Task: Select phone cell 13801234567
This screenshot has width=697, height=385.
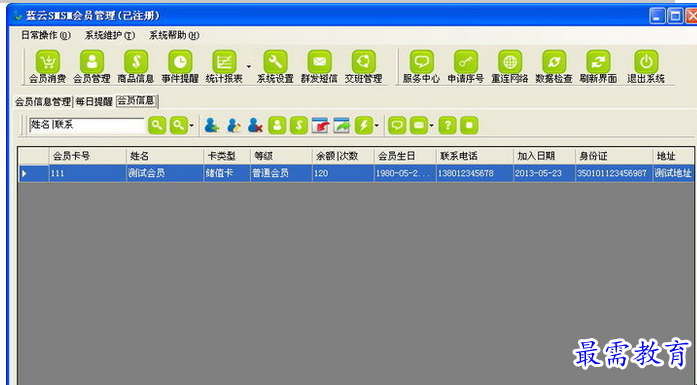Action: [x=475, y=173]
